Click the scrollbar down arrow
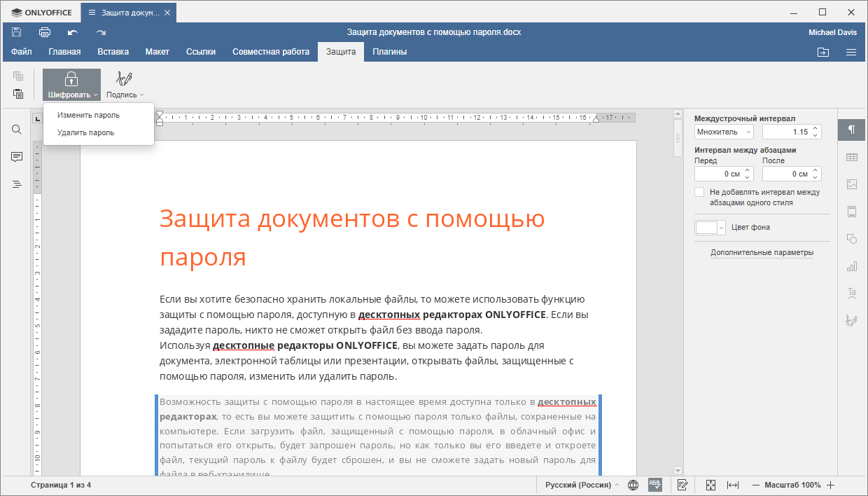Viewport: 868px width, 496px height. tap(677, 469)
